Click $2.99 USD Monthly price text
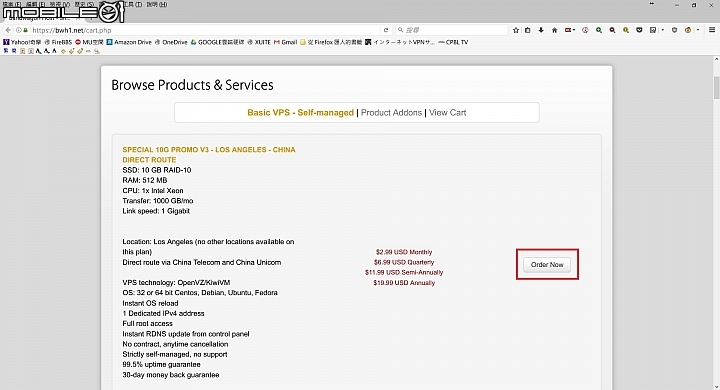The image size is (720, 390). click(404, 252)
